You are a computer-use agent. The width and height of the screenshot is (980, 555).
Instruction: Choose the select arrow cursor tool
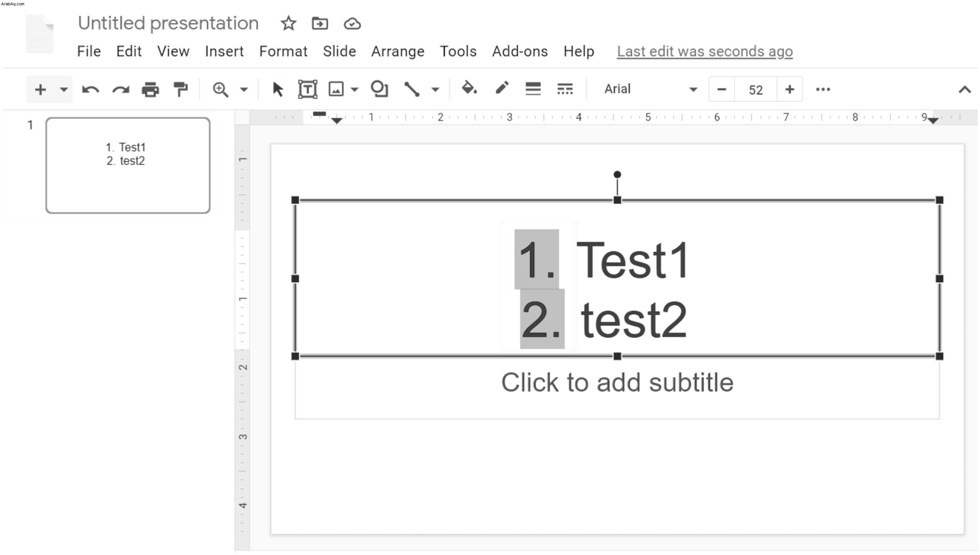278,90
